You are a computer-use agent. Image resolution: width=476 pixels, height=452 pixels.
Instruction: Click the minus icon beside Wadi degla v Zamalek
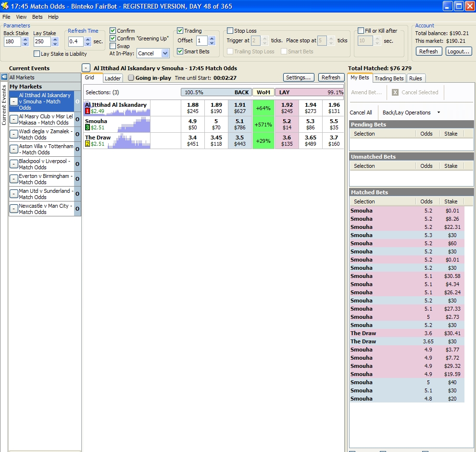(13, 135)
